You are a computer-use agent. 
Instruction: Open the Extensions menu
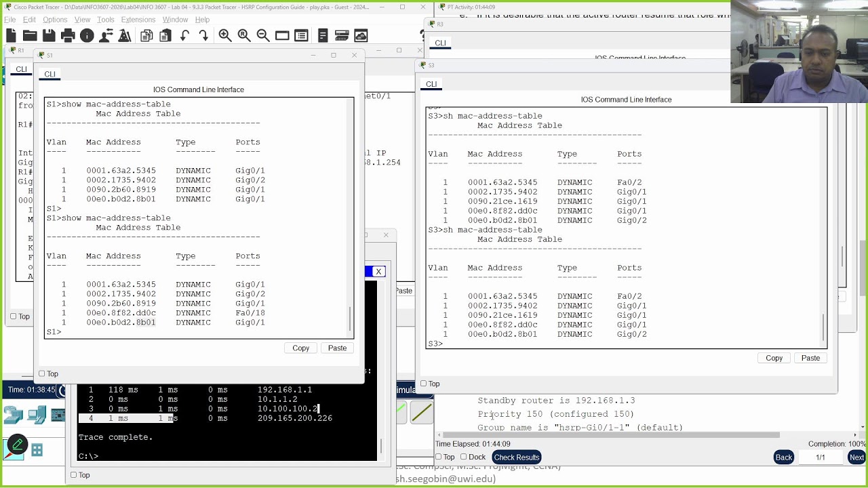[x=138, y=20]
